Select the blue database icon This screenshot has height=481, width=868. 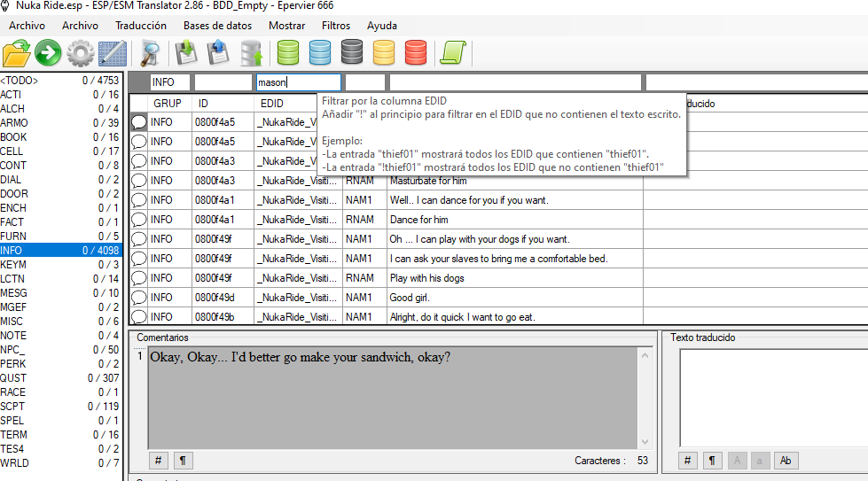[320, 52]
